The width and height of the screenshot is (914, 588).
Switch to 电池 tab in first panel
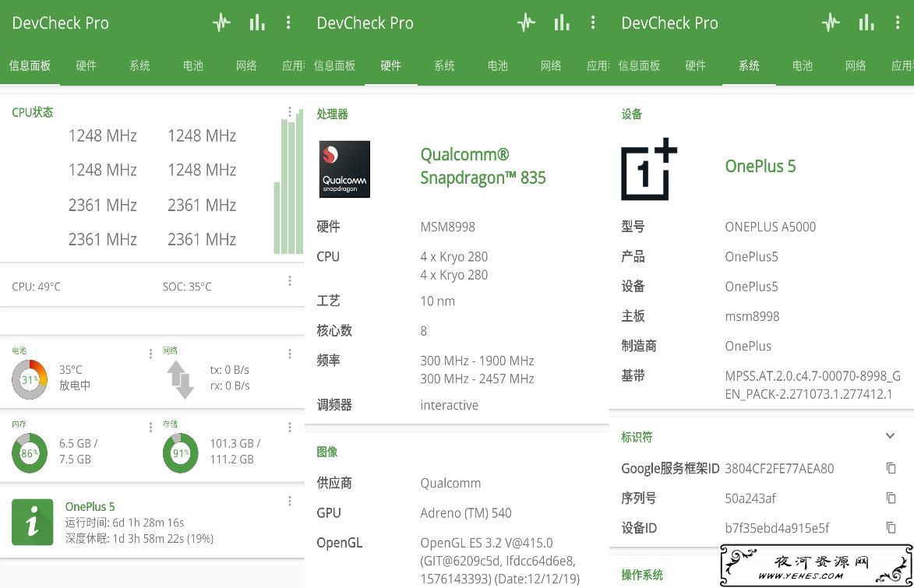click(193, 65)
